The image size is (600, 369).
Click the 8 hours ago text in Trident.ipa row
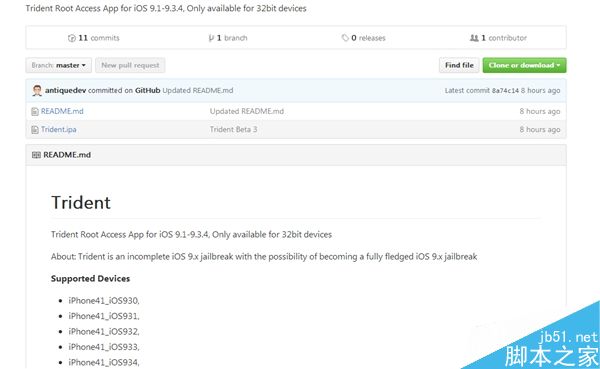(x=540, y=129)
